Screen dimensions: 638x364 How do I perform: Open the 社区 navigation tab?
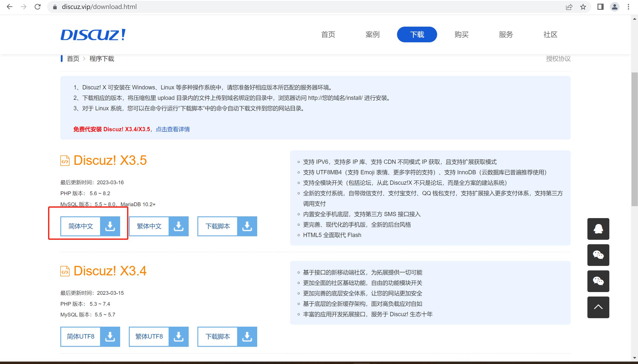pos(550,35)
